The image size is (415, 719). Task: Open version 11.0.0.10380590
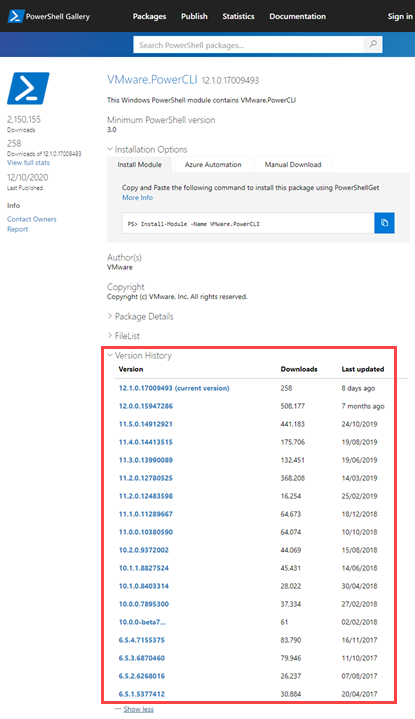pyautogui.click(x=146, y=532)
